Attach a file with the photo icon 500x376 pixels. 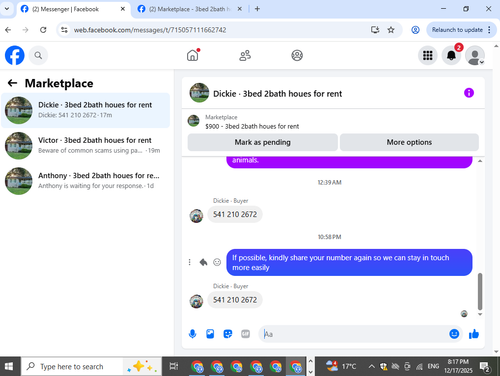click(x=210, y=334)
